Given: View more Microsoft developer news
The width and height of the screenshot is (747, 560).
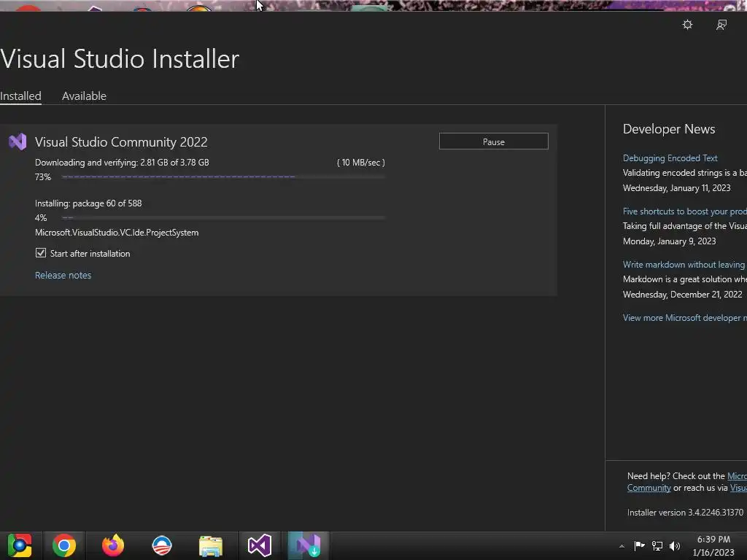Looking at the screenshot, I should pos(684,318).
